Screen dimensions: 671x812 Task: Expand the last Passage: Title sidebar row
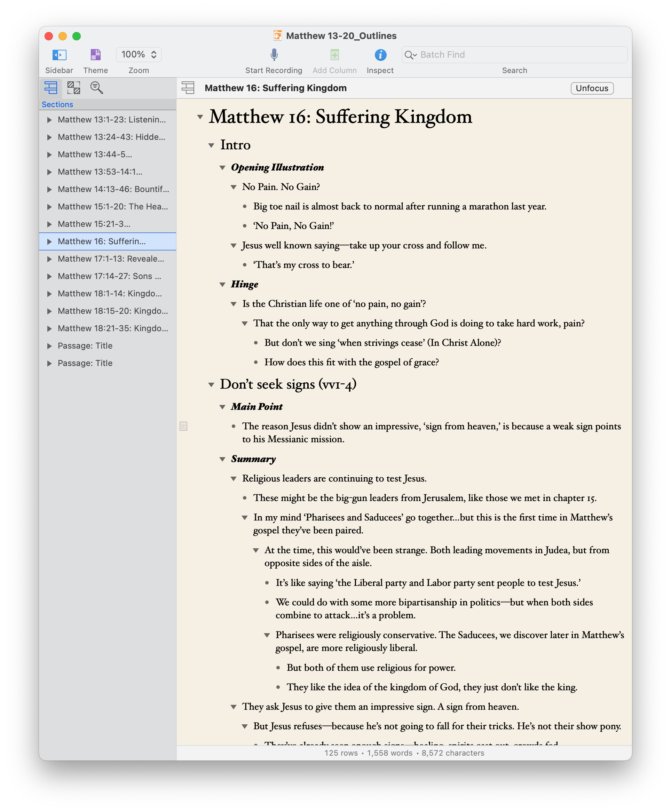[49, 363]
